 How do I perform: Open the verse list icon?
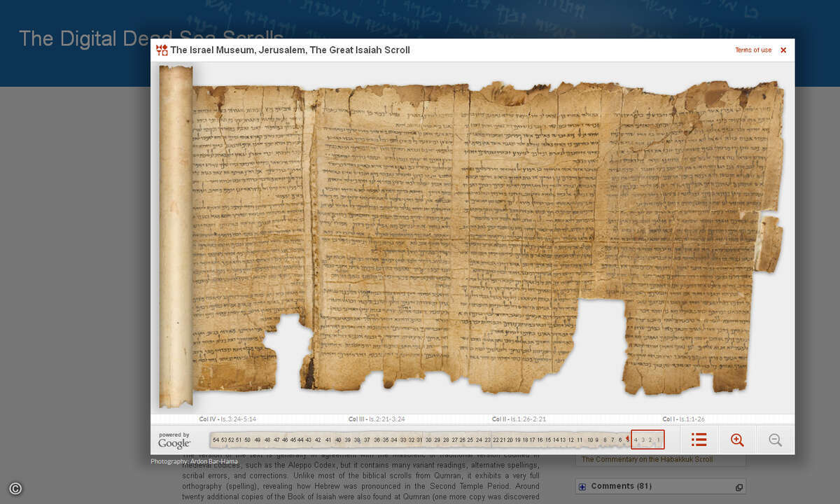point(699,440)
